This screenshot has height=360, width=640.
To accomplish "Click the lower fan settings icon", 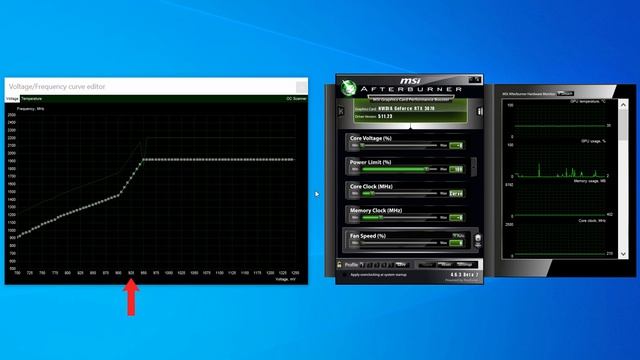I will (x=478, y=244).
